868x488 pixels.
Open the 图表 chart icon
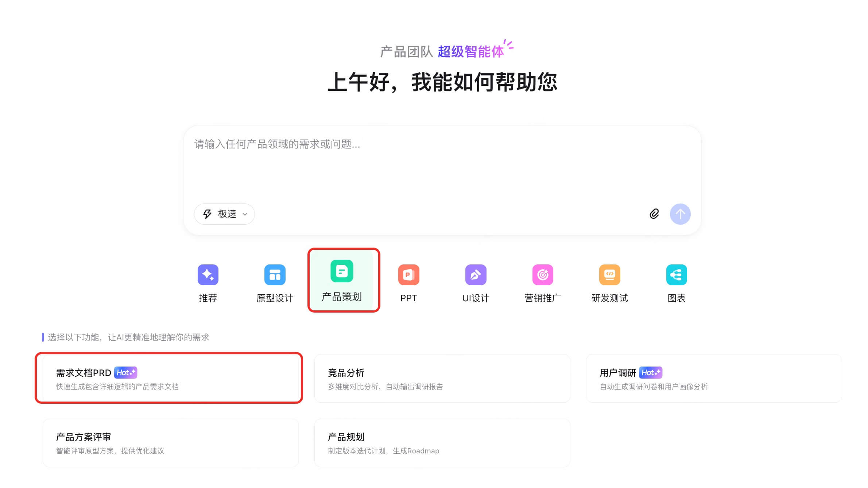pos(677,275)
